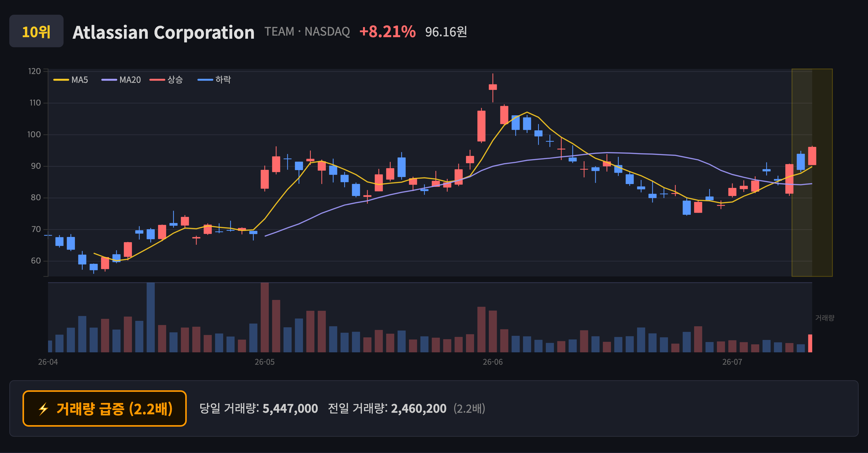This screenshot has width=868, height=453.
Task: Toggle the MA20 legend entry
Action: tap(121, 80)
